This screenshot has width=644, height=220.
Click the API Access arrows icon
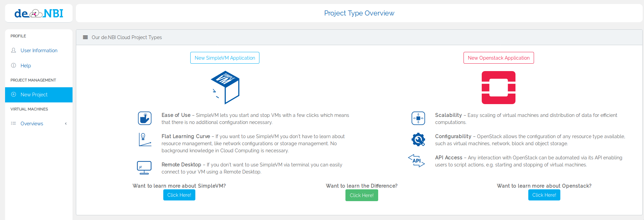pos(416,161)
